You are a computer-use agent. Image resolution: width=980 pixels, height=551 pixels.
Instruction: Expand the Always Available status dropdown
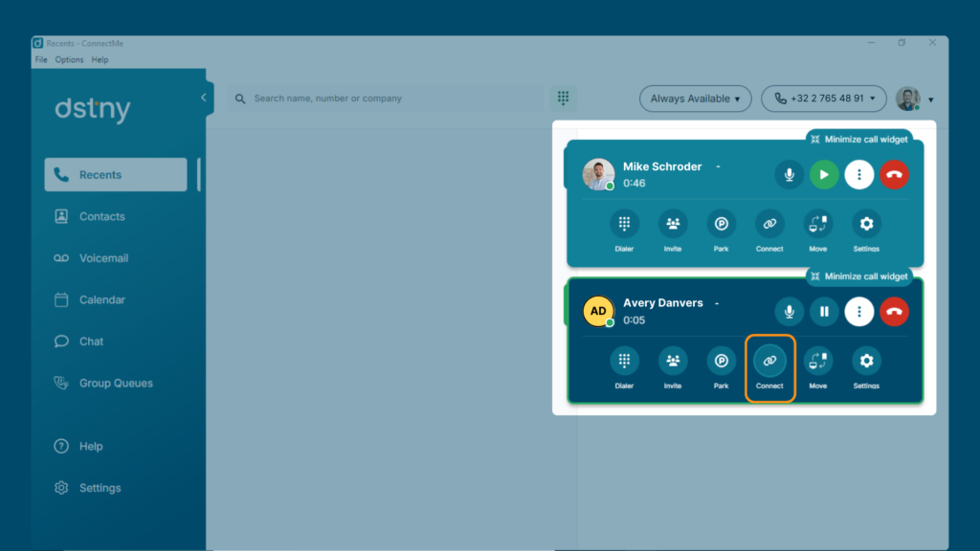tap(695, 99)
